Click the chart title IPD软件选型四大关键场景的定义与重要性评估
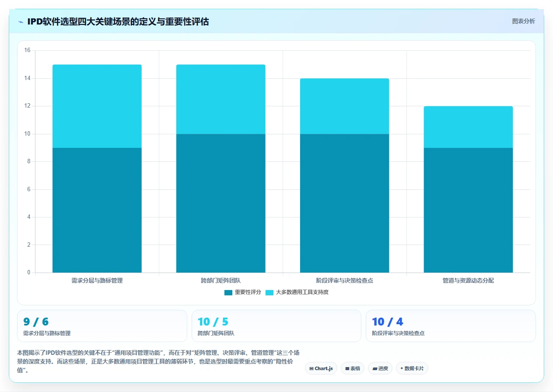 (x=118, y=21)
